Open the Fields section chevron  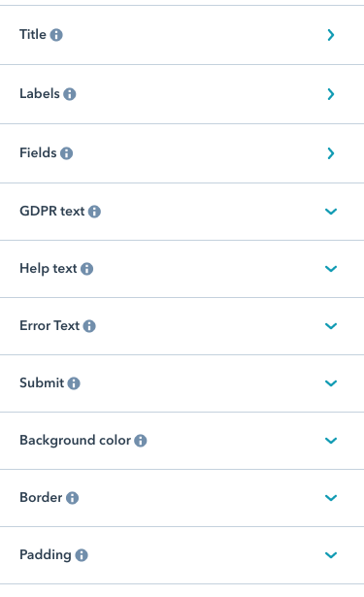tap(331, 153)
